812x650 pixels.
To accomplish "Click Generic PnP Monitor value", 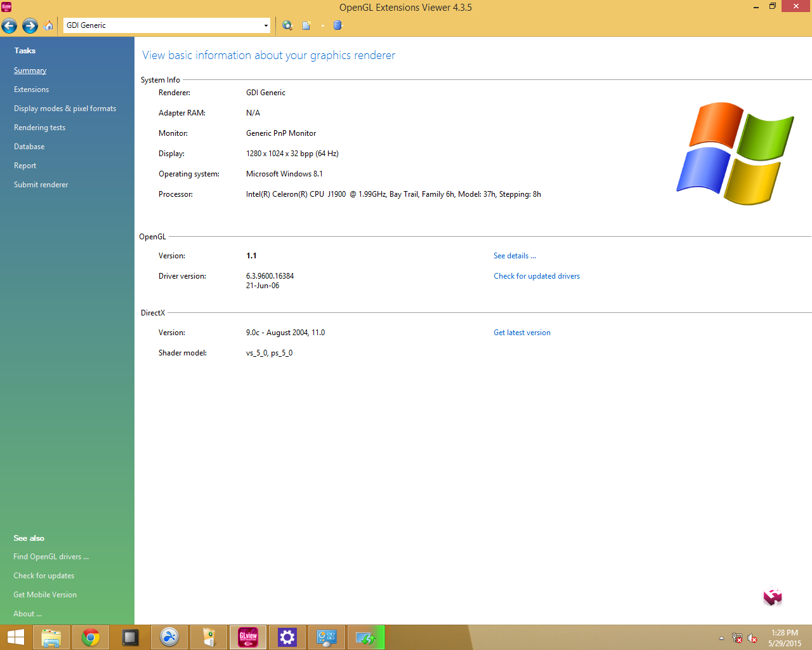I will coord(281,133).
